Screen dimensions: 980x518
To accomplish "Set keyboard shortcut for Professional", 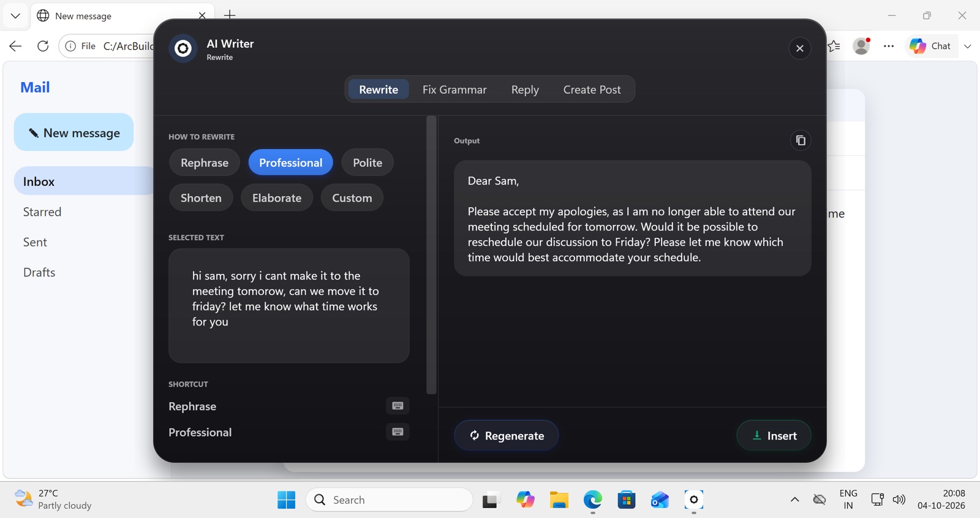I will tap(398, 432).
